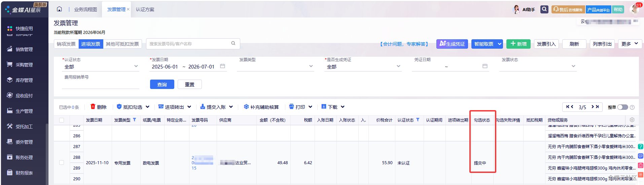This screenshot has height=185, width=644.
Task: Go to previous page arrow
Action: click(572, 107)
